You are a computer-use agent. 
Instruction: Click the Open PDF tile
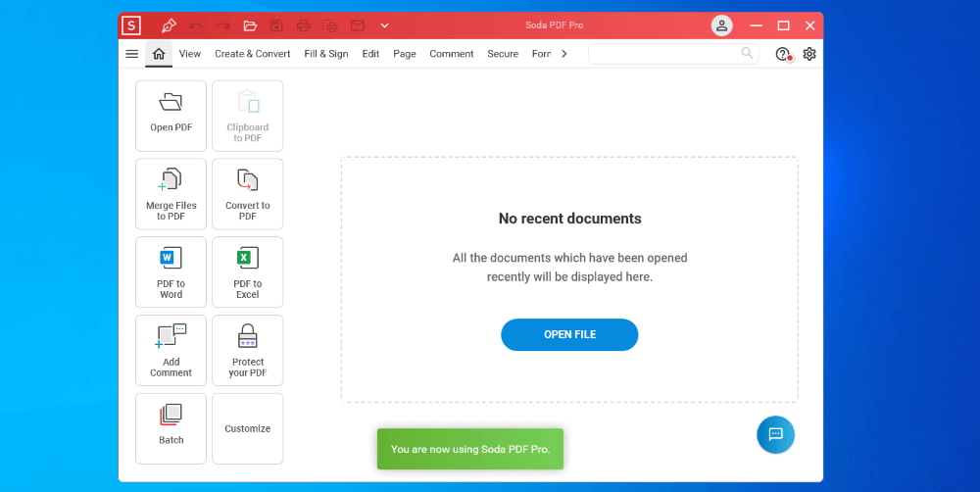tap(171, 116)
